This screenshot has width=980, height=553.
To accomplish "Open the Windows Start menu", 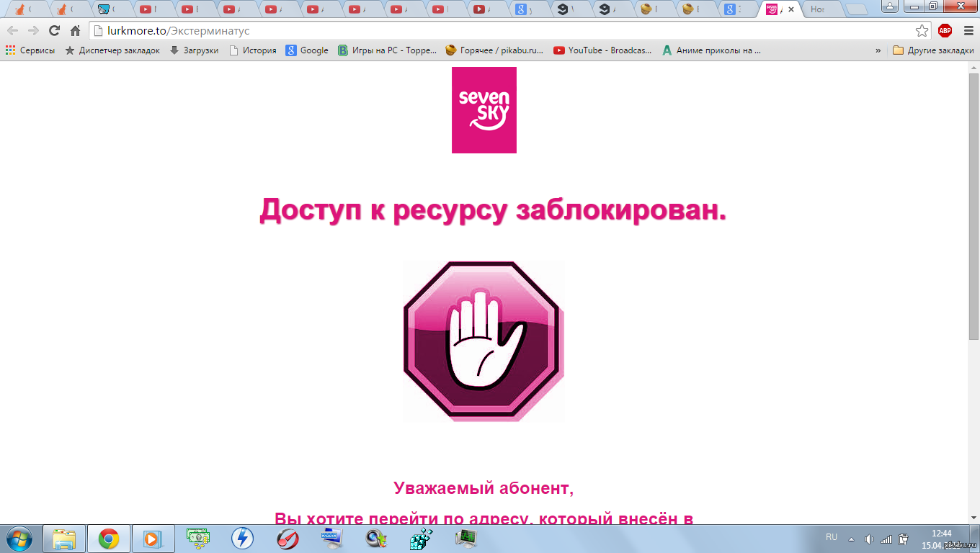I will click(19, 539).
